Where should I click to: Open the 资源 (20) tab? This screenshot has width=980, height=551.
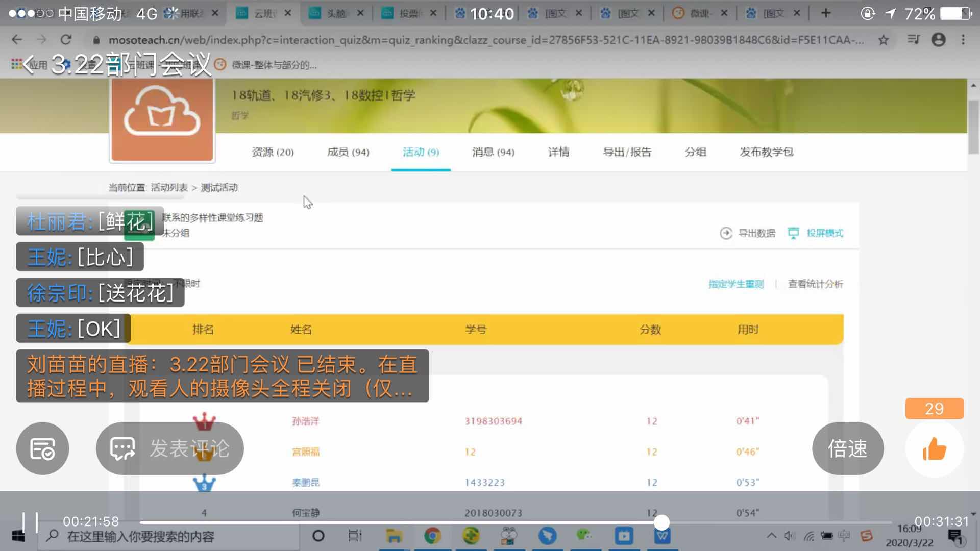273,152
